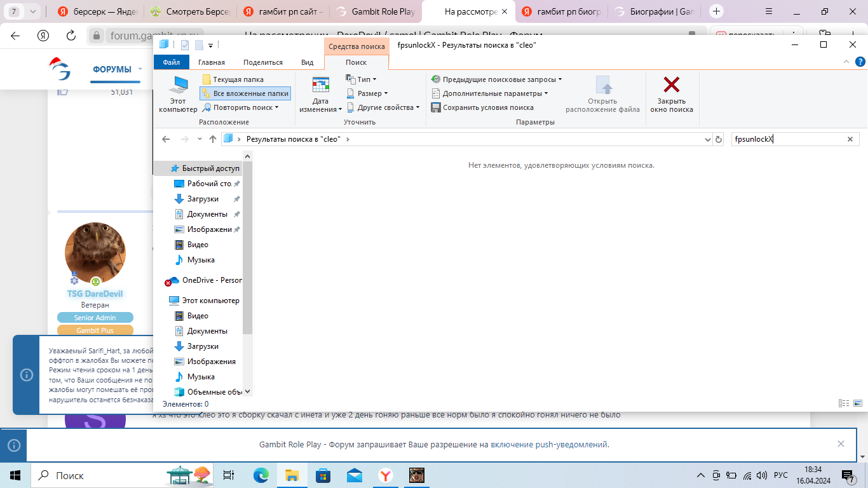Open the 'Вид' ribbon tab
Screen dimensions: 868x488
pyautogui.click(x=307, y=62)
